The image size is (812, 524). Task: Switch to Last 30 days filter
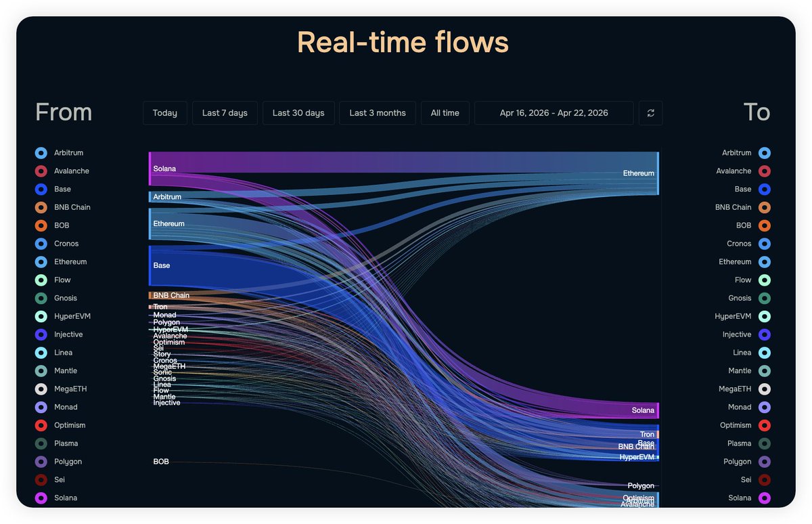point(298,113)
